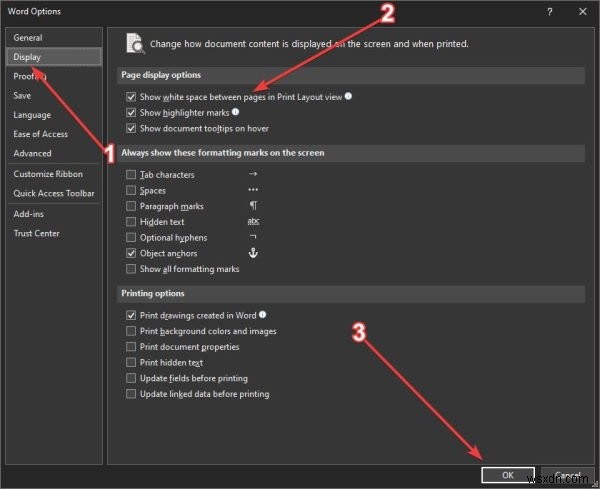Click Cancel to discard changes
Screen dimensions: 600x489
(x=566, y=473)
